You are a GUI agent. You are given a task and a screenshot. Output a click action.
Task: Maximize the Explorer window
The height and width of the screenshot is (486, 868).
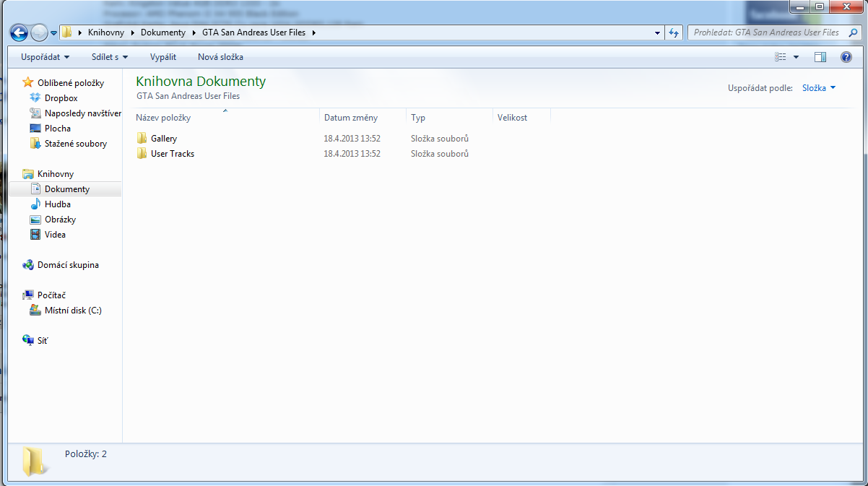click(x=819, y=6)
